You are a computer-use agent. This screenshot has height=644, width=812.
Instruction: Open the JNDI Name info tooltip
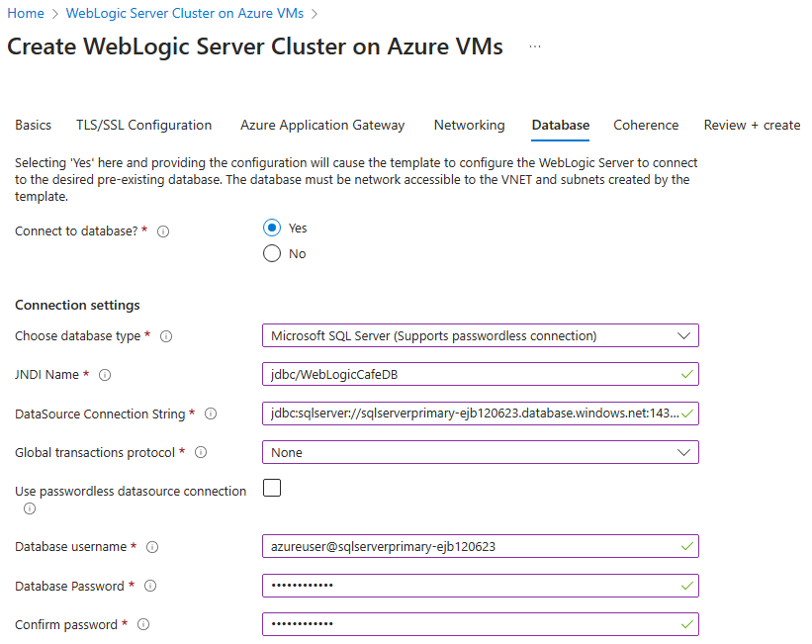105,375
